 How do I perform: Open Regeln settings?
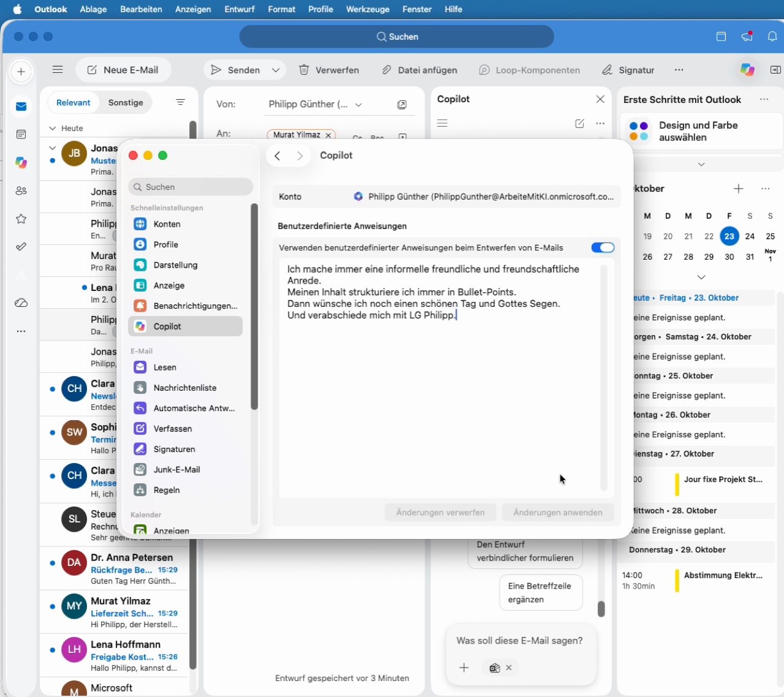[185, 490]
